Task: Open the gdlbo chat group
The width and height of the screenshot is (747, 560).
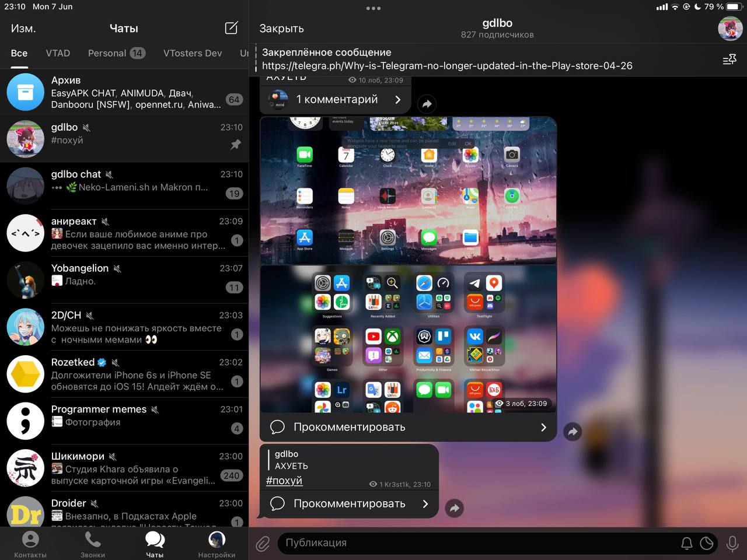Action: coord(124,185)
